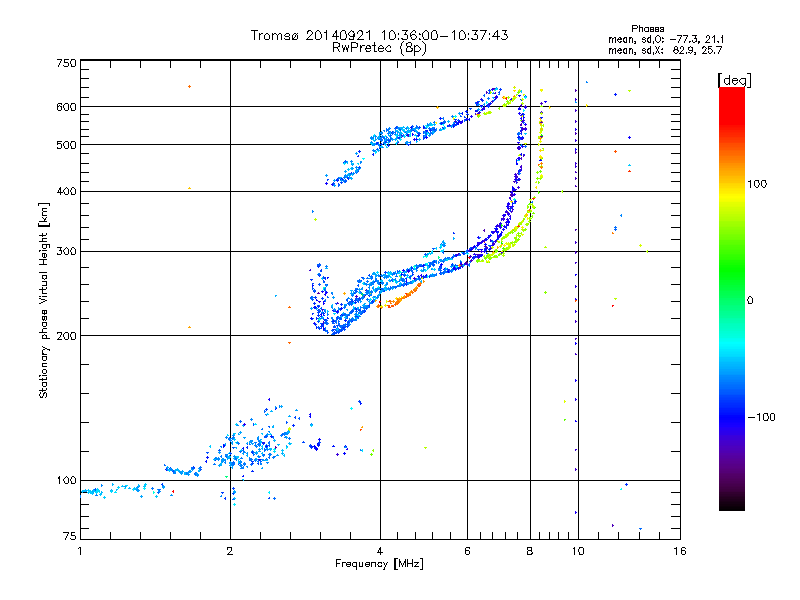Click the orange trace segment near 4 MHz
This screenshot has height=600, width=800.
point(399,297)
